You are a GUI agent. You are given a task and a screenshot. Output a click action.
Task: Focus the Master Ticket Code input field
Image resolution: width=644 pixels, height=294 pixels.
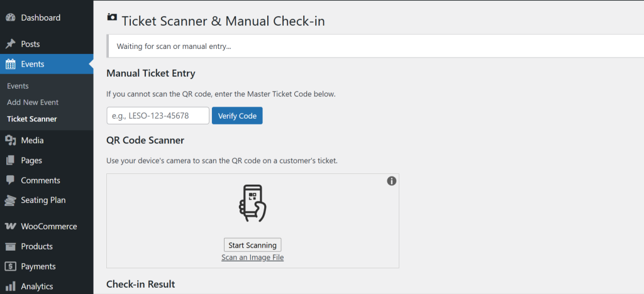point(158,116)
